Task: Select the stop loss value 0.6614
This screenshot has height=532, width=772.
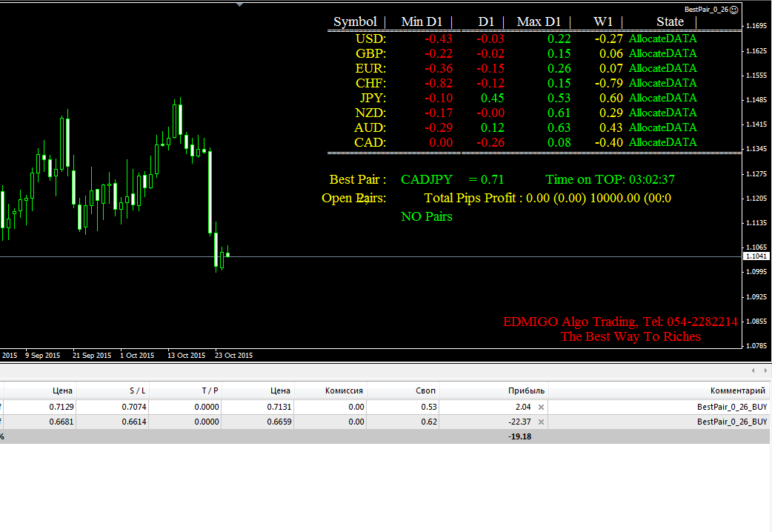Action: (x=134, y=422)
